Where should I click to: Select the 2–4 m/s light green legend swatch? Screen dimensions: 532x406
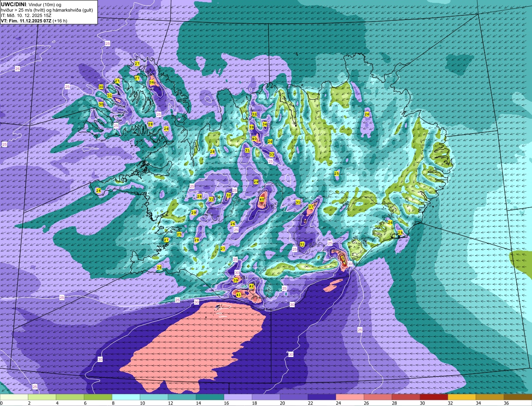pyautogui.click(x=42, y=397)
